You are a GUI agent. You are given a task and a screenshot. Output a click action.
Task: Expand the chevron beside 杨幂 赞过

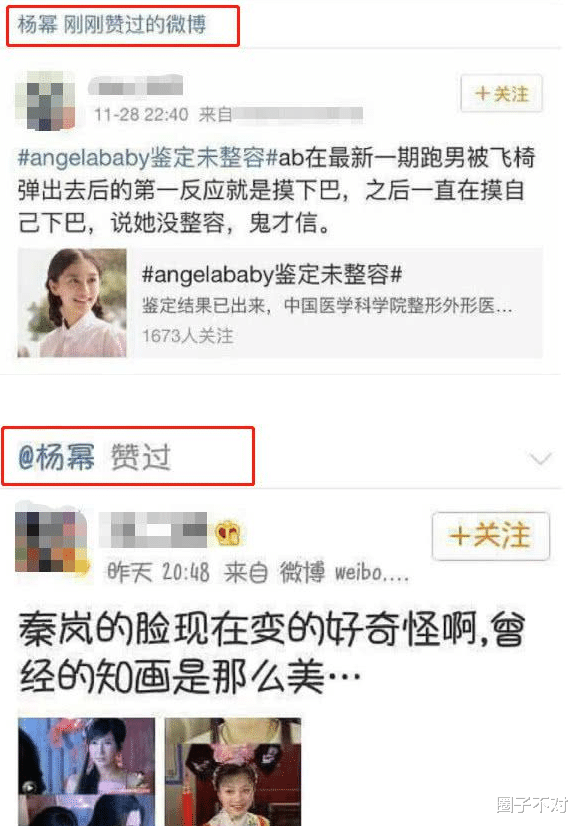(541, 458)
